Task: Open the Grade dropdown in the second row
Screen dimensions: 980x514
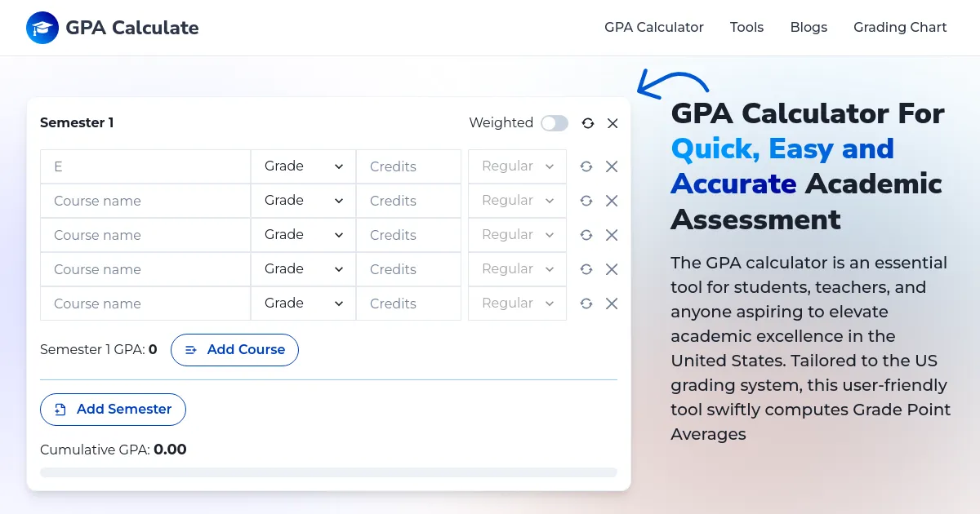Action: click(x=303, y=201)
